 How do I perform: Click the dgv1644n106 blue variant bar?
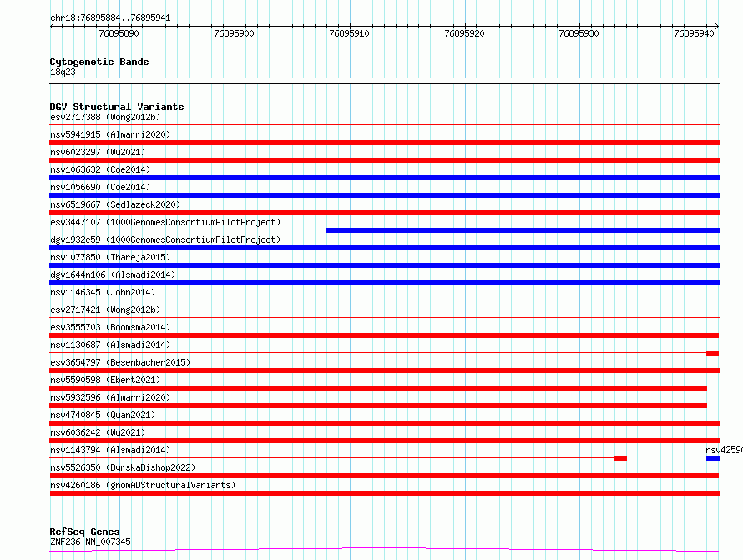(384, 283)
